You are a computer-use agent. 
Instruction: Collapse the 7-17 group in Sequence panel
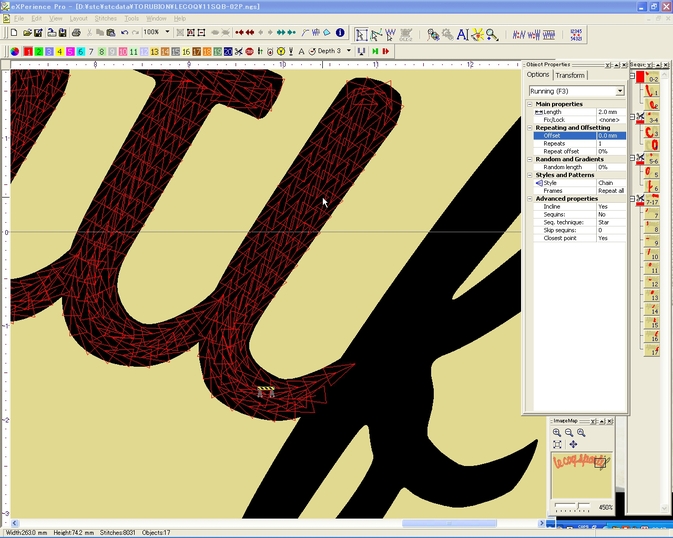point(632,199)
